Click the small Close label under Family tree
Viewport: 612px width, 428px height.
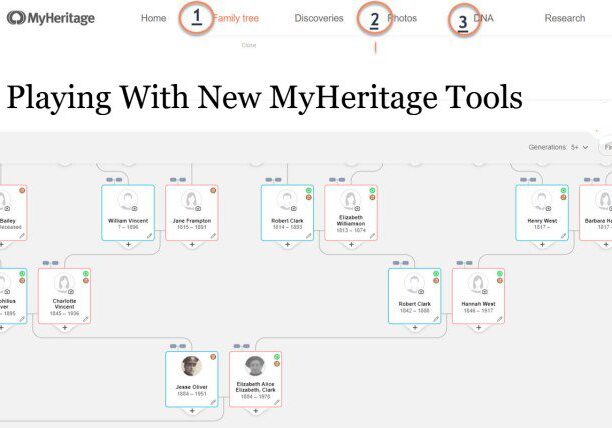pos(249,45)
